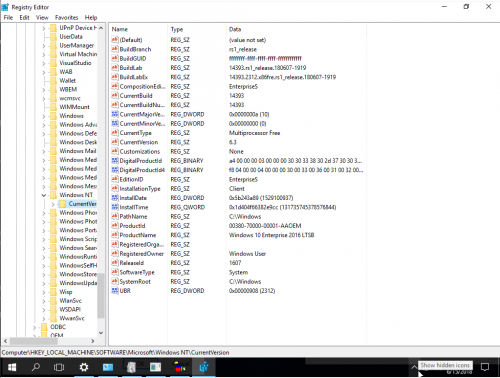Click the BuildLab value icon

pos(115,68)
